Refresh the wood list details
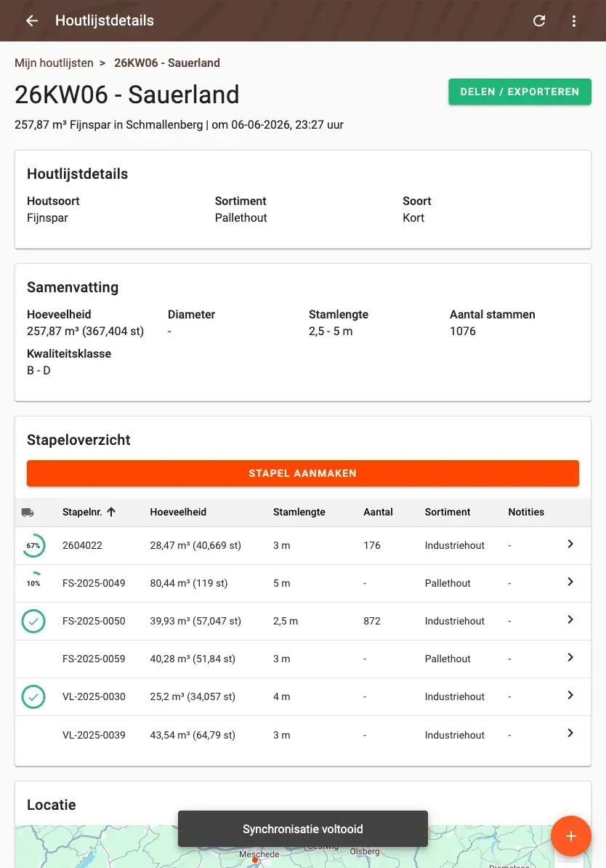 point(539,20)
